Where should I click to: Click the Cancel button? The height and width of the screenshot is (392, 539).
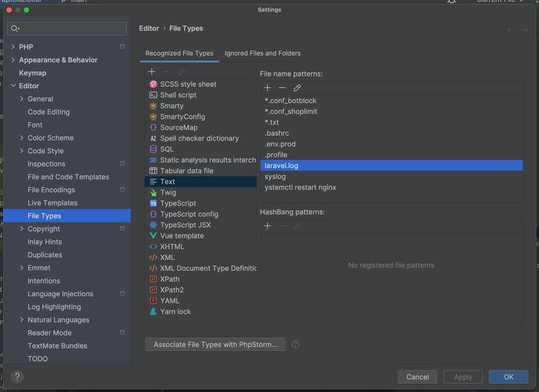pyautogui.click(x=417, y=377)
